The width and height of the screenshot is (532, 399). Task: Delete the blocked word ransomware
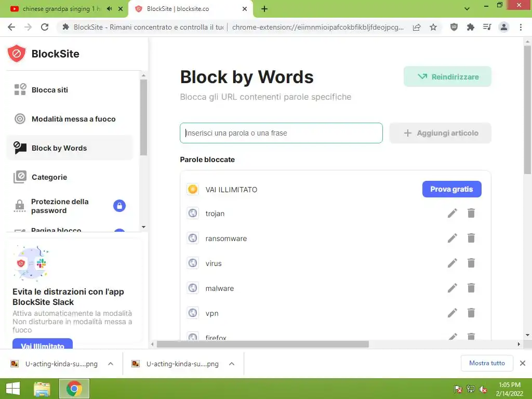(471, 238)
